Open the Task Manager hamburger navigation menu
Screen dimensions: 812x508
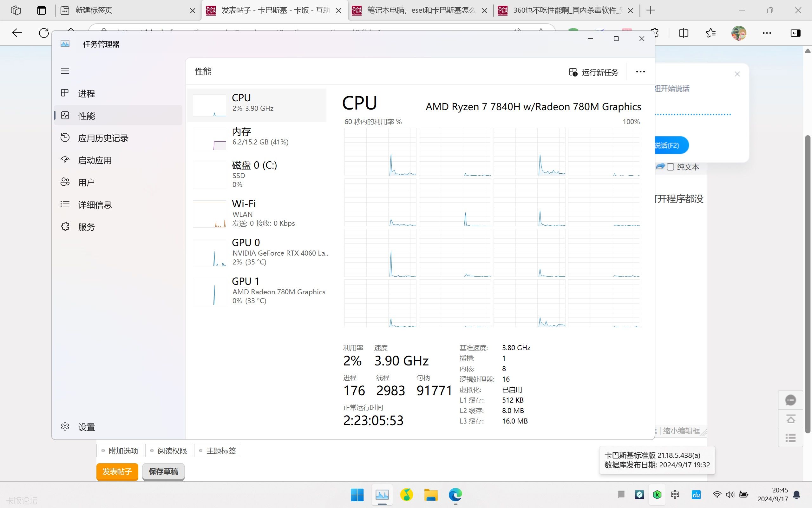coord(65,71)
